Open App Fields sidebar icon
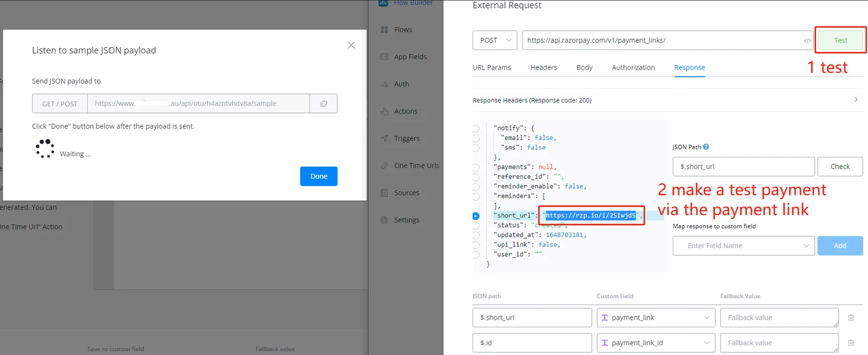 [384, 57]
